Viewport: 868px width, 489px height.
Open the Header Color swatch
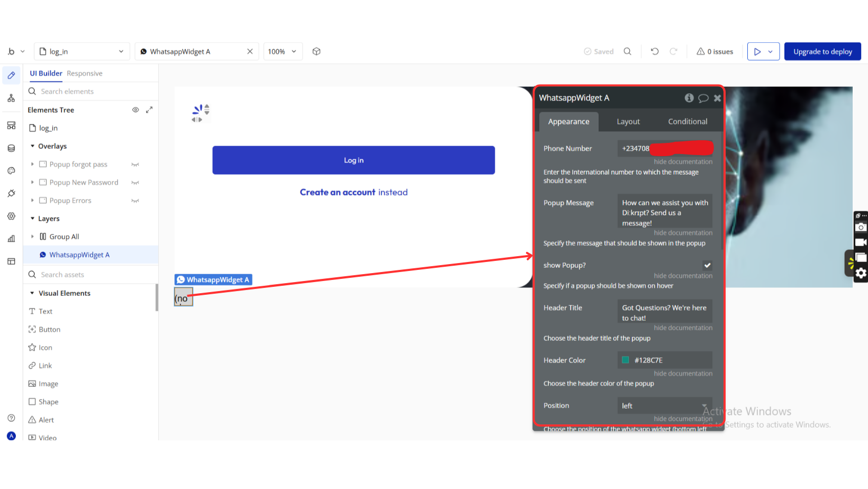tap(625, 360)
